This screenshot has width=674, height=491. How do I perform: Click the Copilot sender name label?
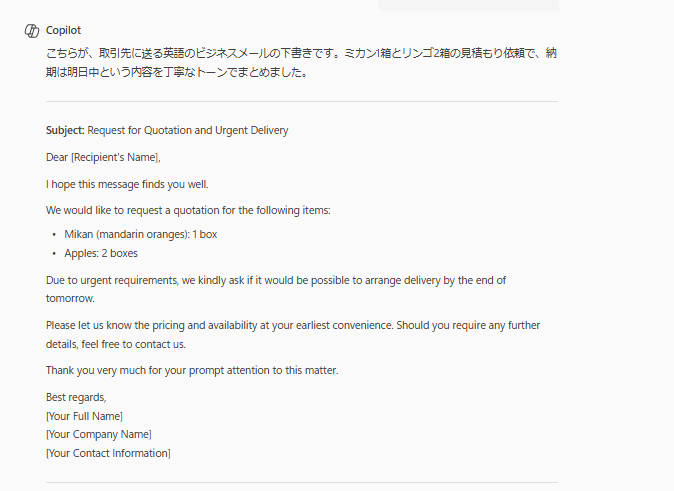point(63,31)
